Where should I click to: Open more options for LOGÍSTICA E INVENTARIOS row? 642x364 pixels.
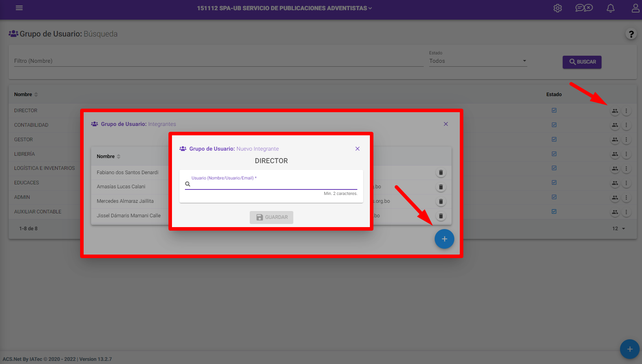tap(626, 169)
